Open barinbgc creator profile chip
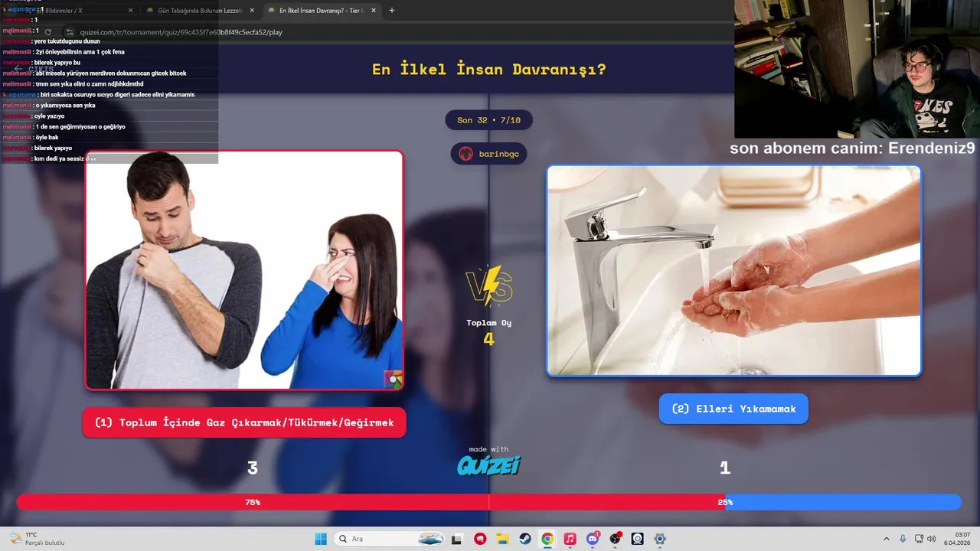 pyautogui.click(x=488, y=154)
